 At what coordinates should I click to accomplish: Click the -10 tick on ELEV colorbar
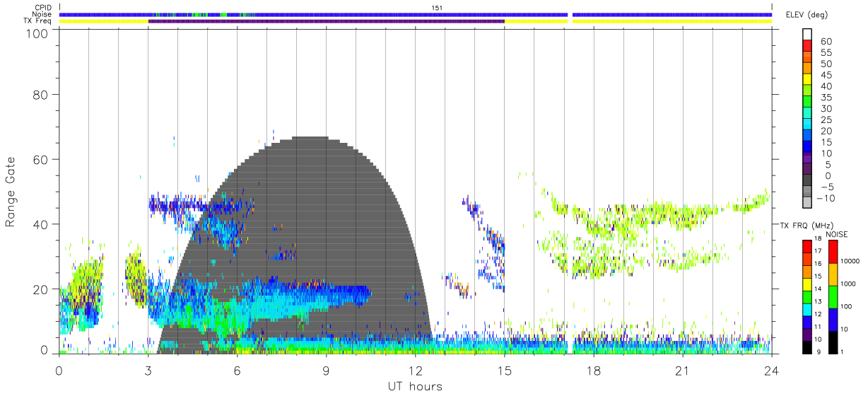tap(828, 199)
